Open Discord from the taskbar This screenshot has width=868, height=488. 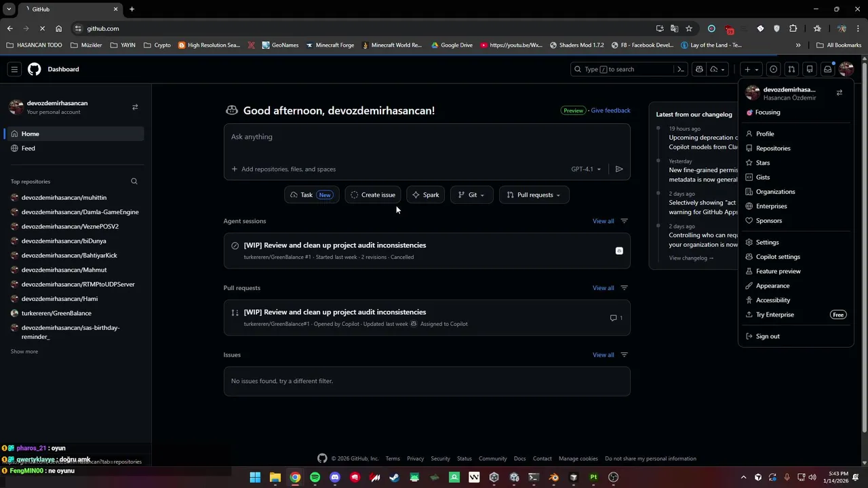point(334,477)
